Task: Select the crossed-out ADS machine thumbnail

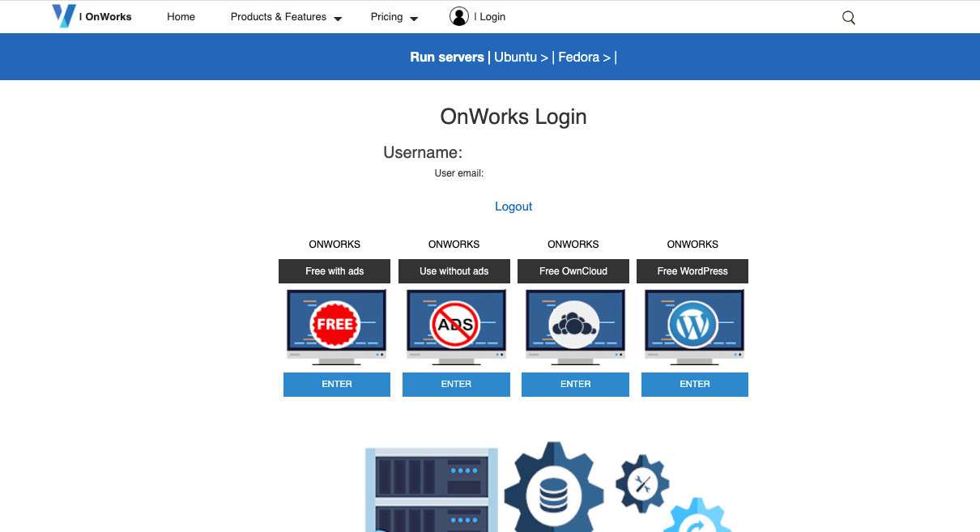Action: 455,322
